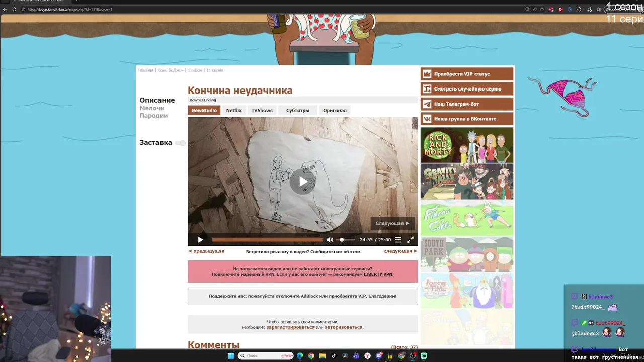Open Discord from the taskbar

click(379, 356)
